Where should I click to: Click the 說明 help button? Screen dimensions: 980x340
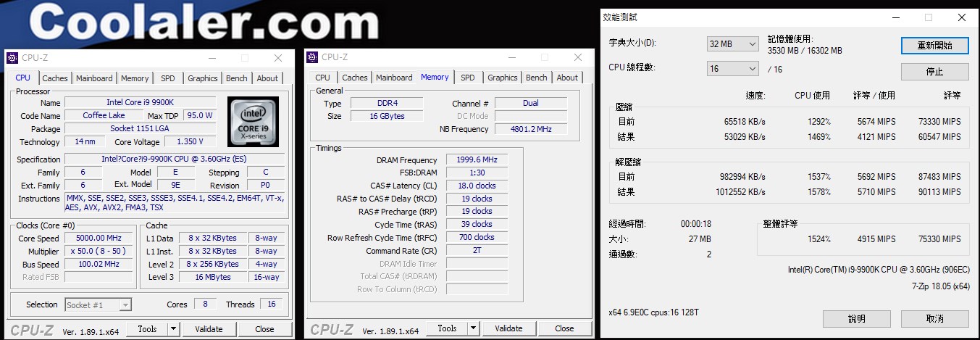click(856, 318)
